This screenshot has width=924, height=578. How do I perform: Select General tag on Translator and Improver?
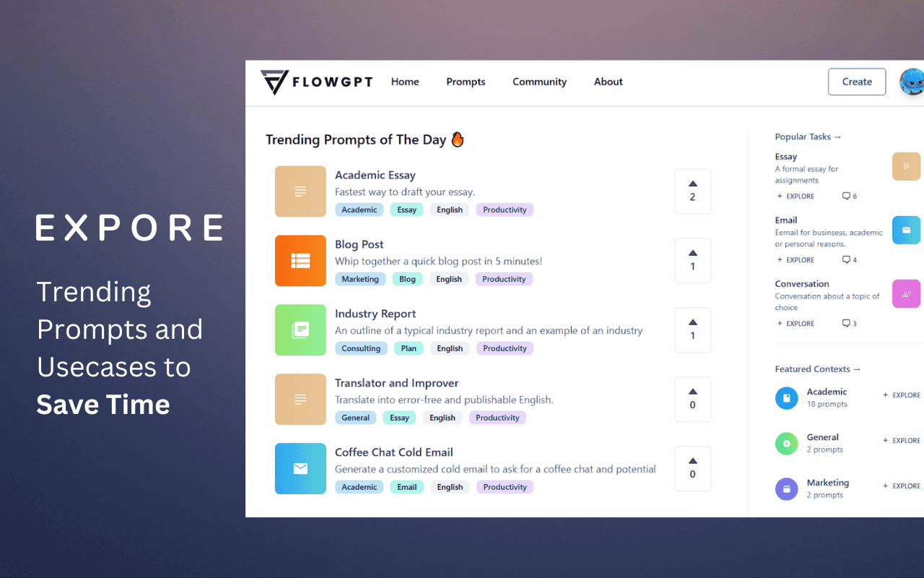tap(356, 418)
